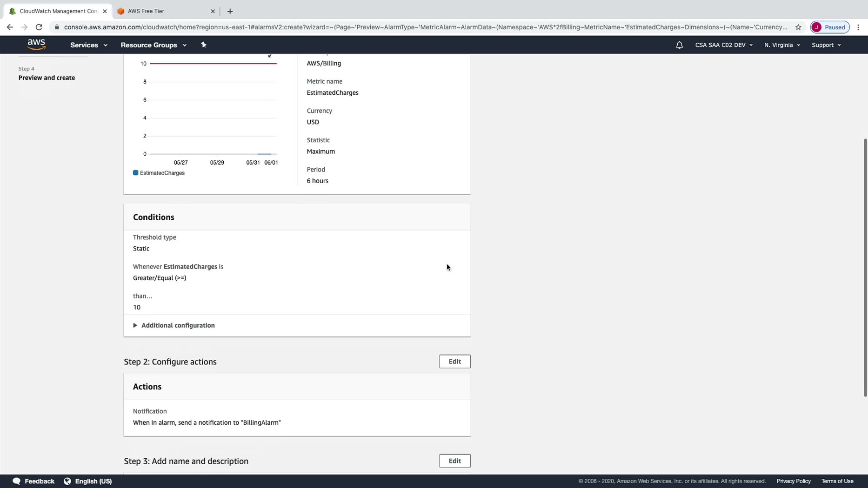The height and width of the screenshot is (488, 868).
Task: Reload the page with the refresh icon
Action: coord(39,27)
